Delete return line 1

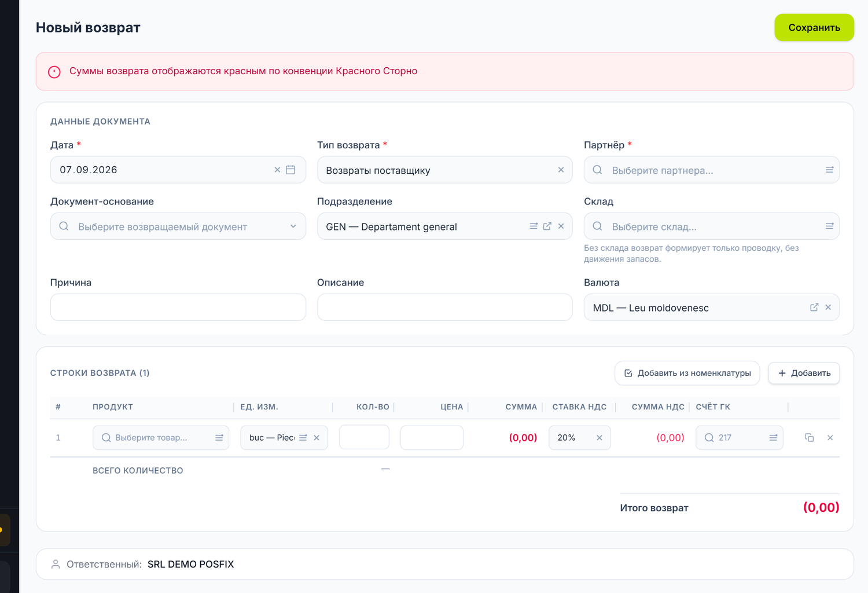[830, 438]
